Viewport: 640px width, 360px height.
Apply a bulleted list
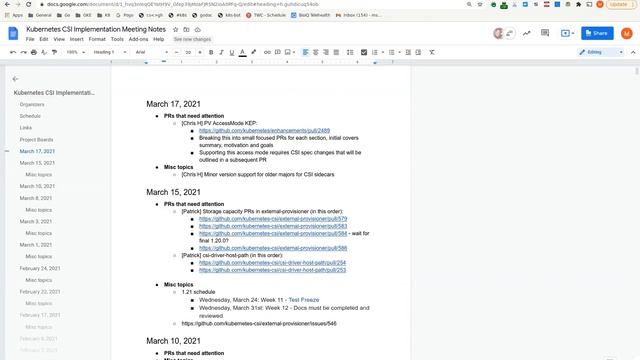(x=391, y=52)
